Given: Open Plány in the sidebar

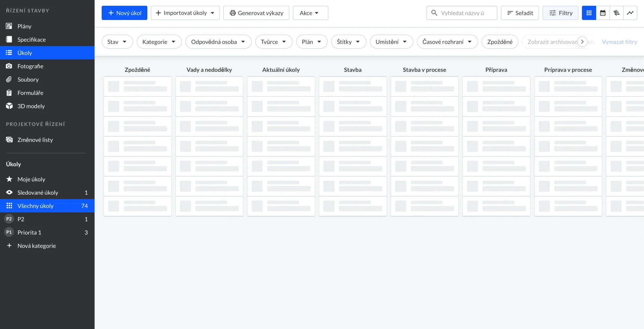Looking at the screenshot, I should [24, 26].
